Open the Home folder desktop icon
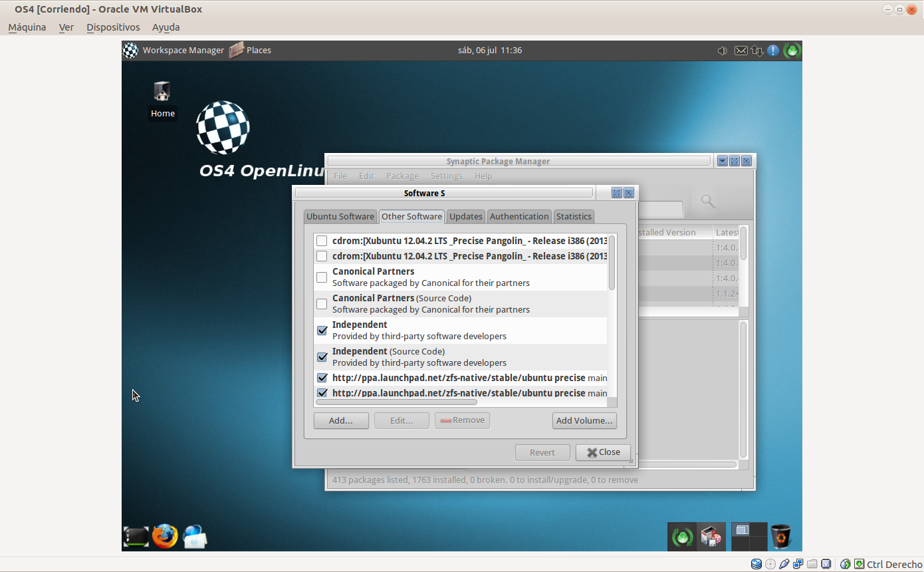 click(x=162, y=92)
